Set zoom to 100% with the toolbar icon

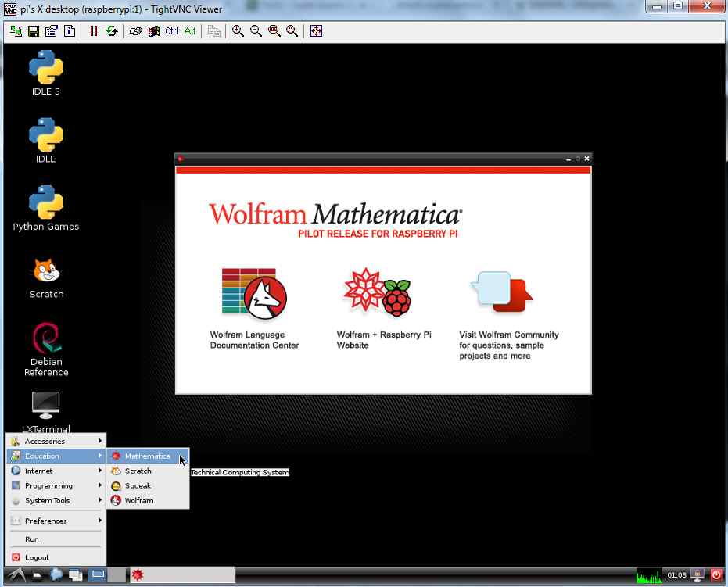(x=274, y=31)
